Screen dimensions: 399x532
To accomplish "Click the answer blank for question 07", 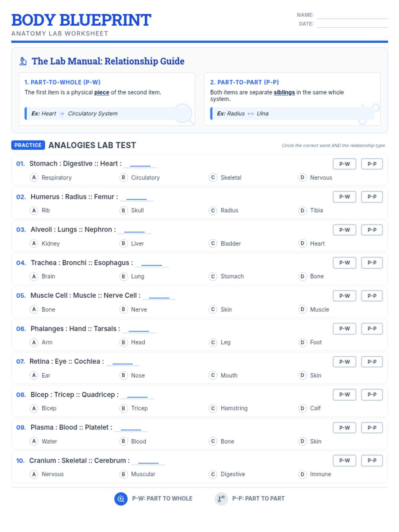I will click(123, 362).
